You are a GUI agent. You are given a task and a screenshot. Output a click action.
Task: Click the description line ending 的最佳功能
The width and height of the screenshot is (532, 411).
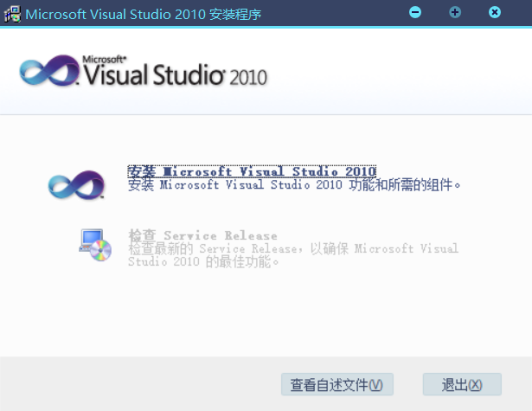[204, 261]
